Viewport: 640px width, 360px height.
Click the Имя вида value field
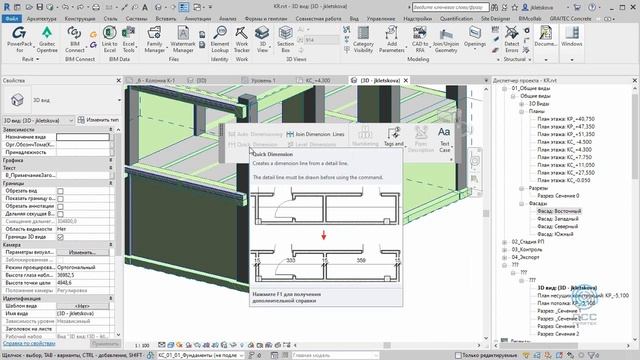point(83,314)
